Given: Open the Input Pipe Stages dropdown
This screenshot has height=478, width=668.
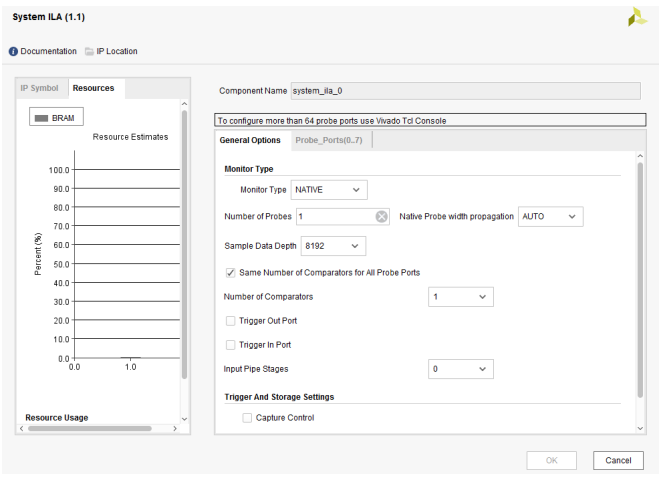Looking at the screenshot, I should pyautogui.click(x=461, y=370).
